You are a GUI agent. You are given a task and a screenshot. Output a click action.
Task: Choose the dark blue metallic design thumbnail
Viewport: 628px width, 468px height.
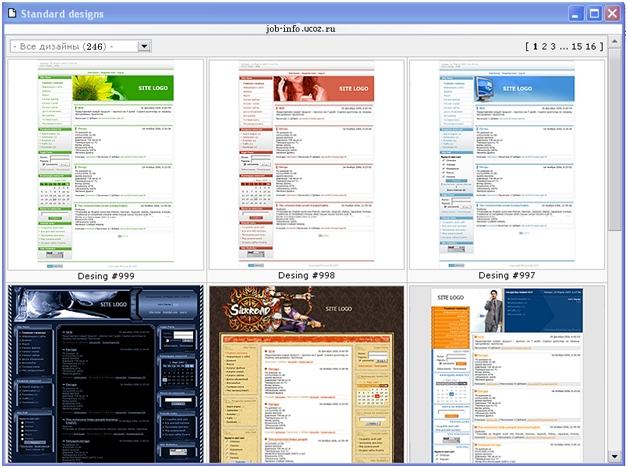click(106, 374)
